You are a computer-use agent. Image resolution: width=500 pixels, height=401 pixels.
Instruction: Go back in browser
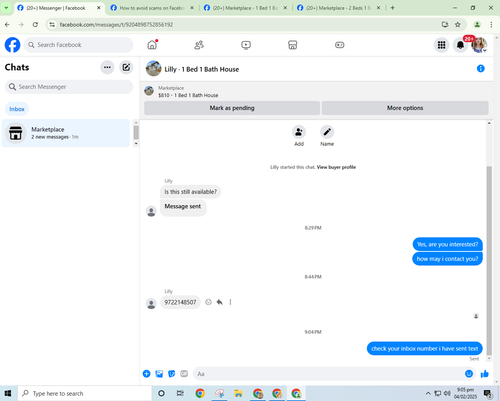[7, 24]
